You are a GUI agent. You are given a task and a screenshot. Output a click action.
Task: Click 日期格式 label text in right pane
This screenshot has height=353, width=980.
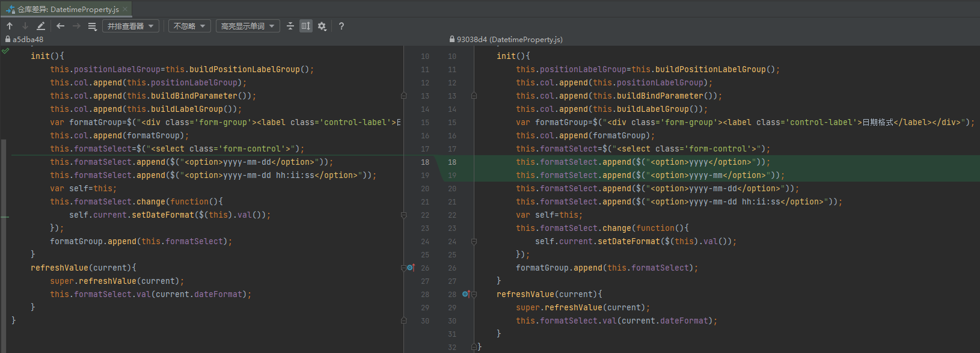[878, 122]
